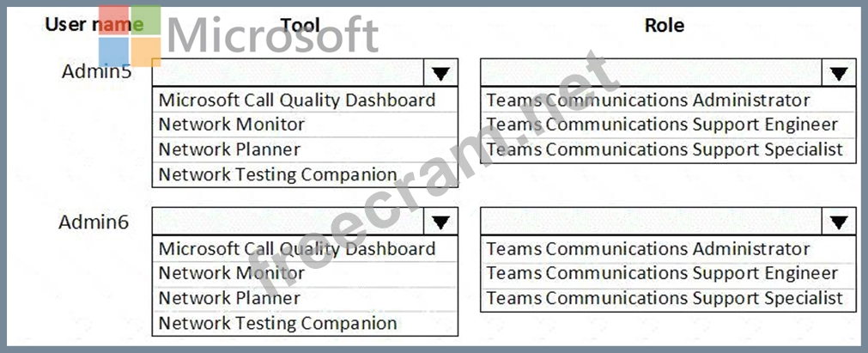Click the Admin6 Role selection field
This screenshot has height=353, width=868.
click(651, 222)
